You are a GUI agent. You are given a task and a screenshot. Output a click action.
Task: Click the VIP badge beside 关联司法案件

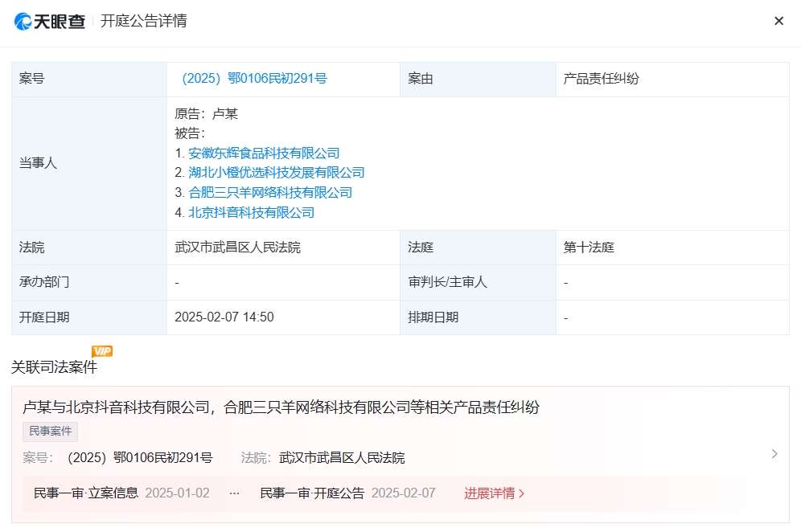102,351
